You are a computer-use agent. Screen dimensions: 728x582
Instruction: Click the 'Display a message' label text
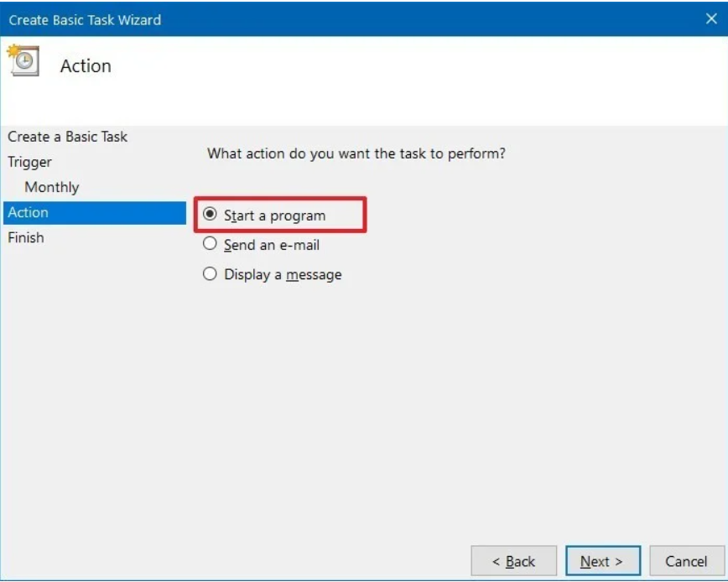click(283, 274)
